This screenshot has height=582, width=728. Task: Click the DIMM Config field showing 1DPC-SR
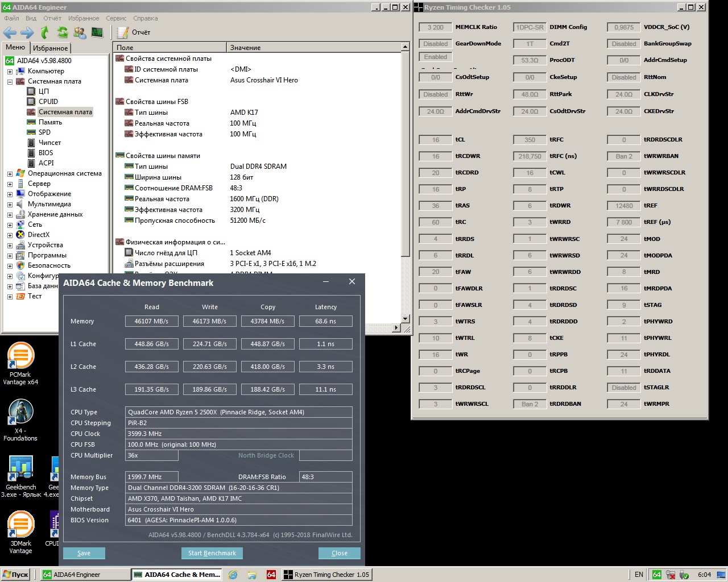(530, 27)
